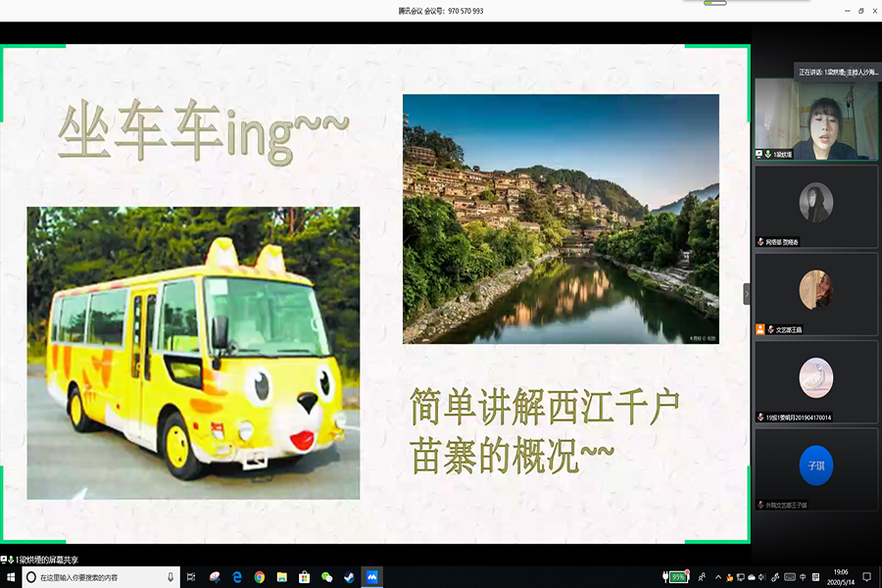The image size is (882, 588).
Task: Select participant tile 文艺部王晶
Action: tap(815, 293)
